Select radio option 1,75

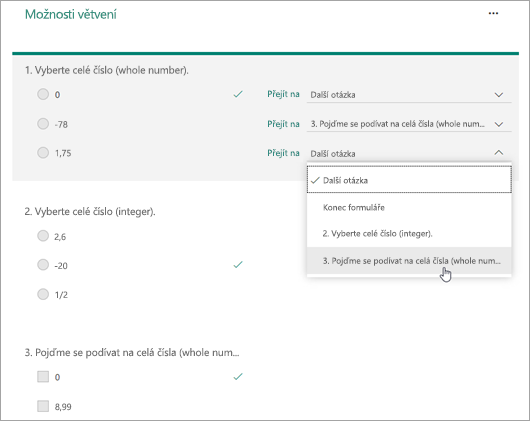[43, 153]
